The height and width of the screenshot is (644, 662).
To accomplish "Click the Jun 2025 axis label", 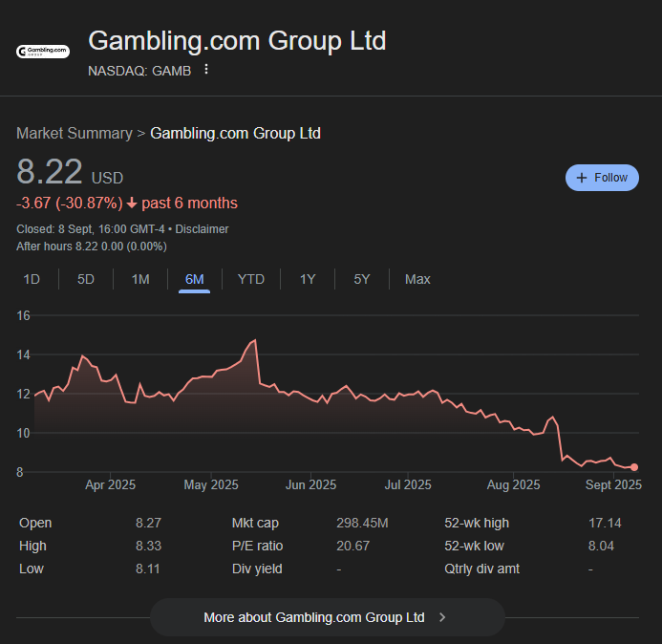I will 310,484.
